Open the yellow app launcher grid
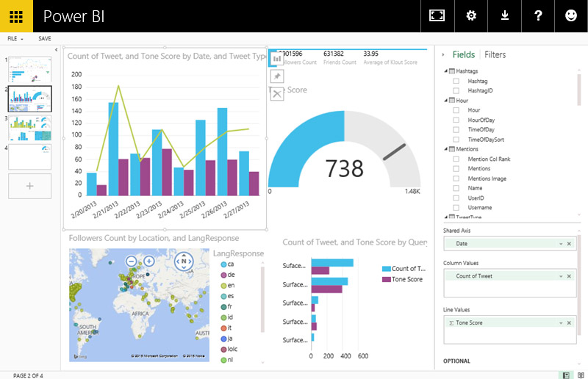This screenshot has height=379, width=588. pyautogui.click(x=16, y=16)
